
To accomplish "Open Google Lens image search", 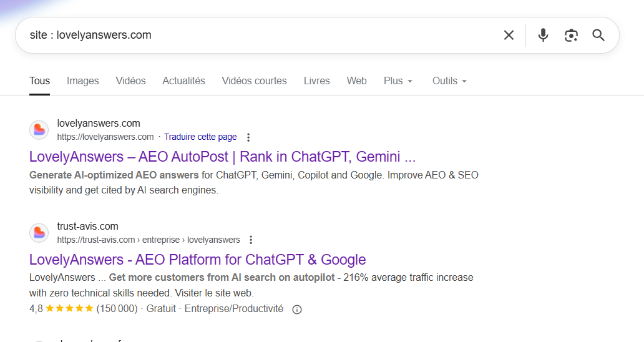I will click(x=570, y=35).
